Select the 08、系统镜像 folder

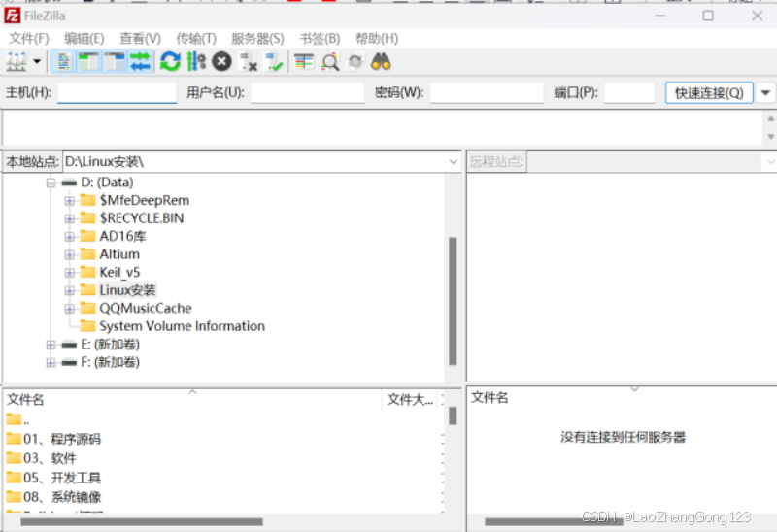[53, 497]
